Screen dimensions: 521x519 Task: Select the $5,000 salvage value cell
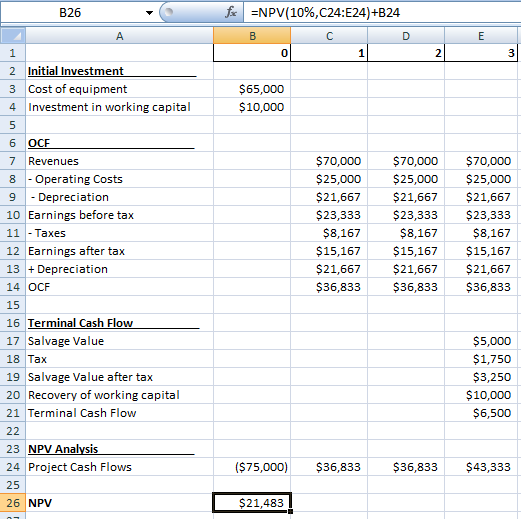pos(481,341)
